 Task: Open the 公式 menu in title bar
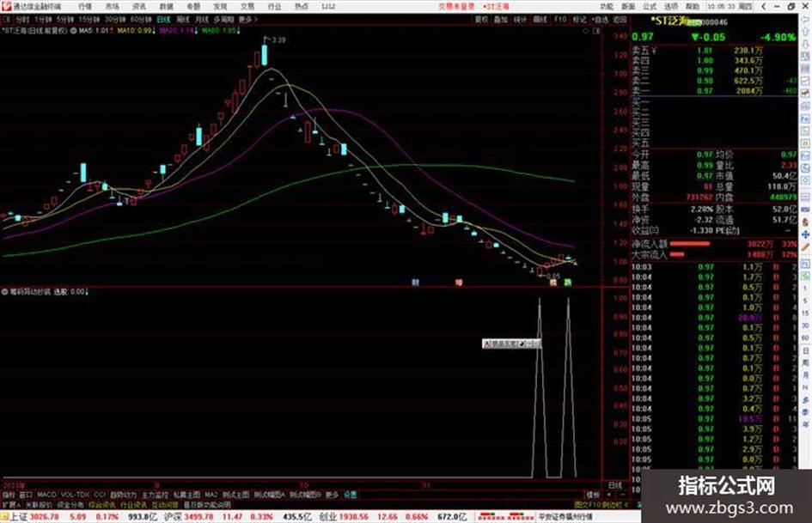[650, 6]
